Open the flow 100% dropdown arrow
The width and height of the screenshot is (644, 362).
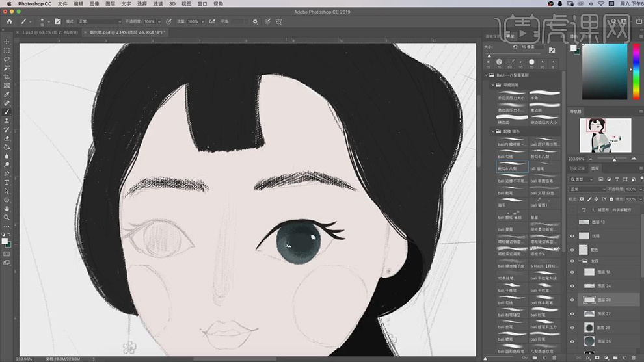pos(202,21)
